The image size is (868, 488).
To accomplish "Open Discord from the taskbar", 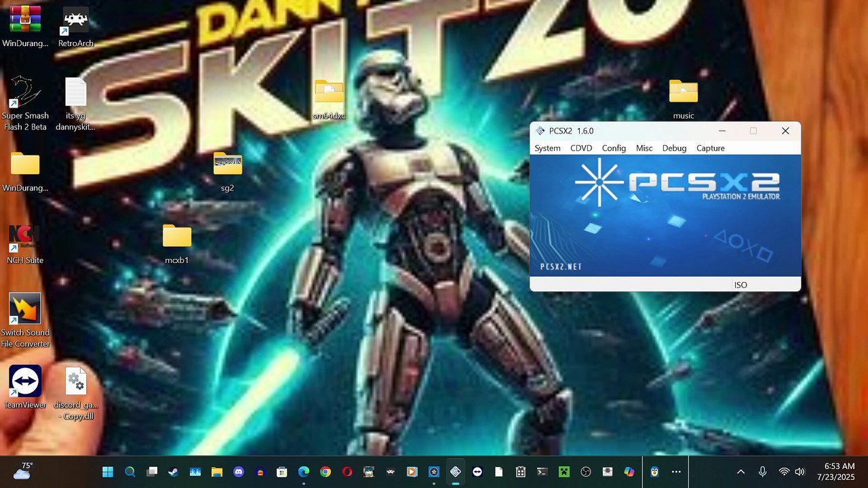I will tap(239, 472).
